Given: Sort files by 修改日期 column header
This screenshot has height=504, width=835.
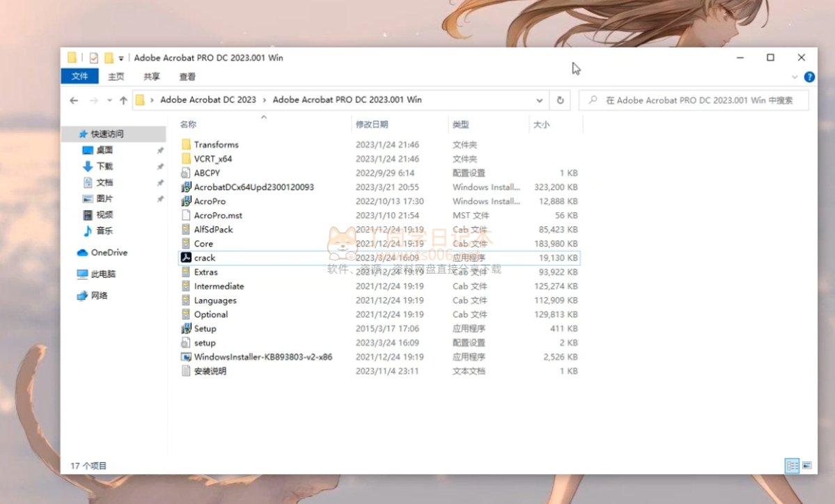Looking at the screenshot, I should click(x=372, y=125).
